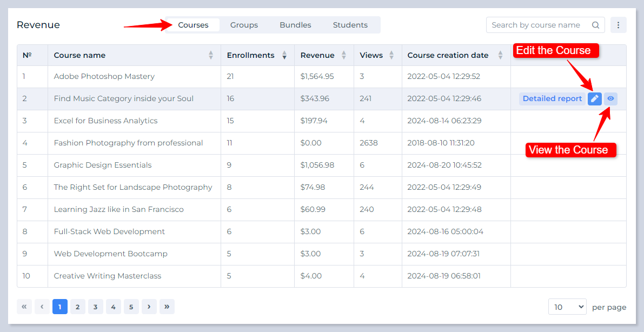Switch to the Bundles tab
The height and width of the screenshot is (332, 644).
295,25
